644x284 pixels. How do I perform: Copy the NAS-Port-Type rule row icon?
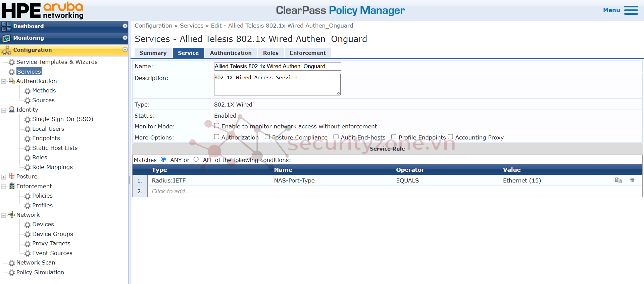point(618,180)
